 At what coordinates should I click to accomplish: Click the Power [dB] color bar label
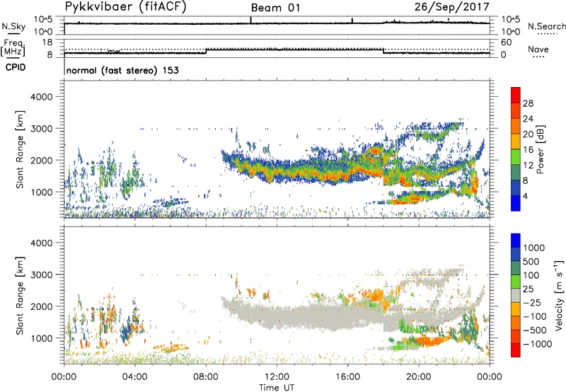click(x=540, y=149)
